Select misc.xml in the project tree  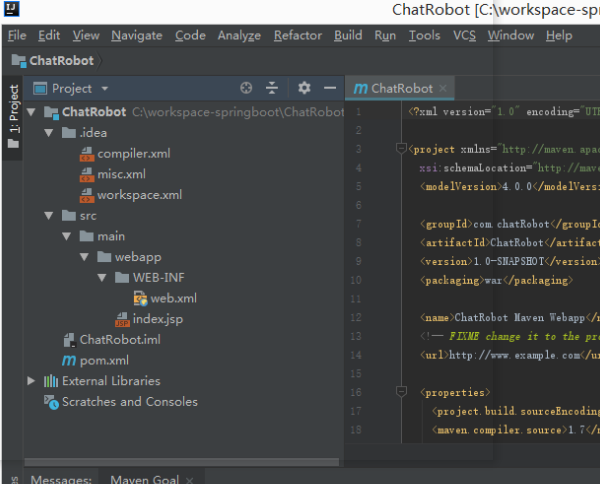121,174
